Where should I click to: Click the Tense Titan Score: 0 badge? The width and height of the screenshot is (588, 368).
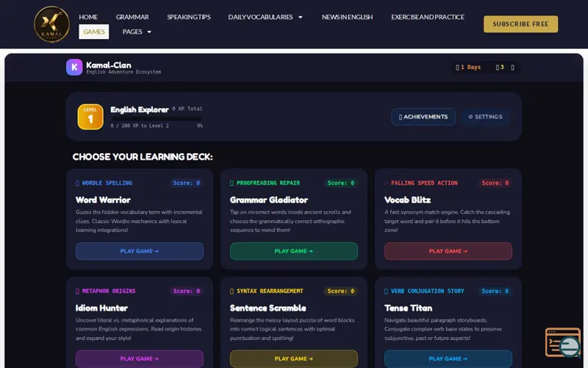[x=495, y=291]
